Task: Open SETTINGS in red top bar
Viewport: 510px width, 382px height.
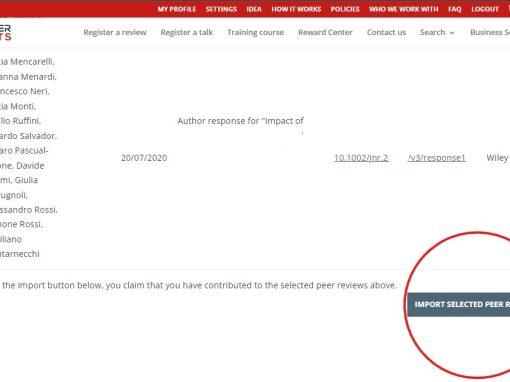Action: pyautogui.click(x=221, y=9)
